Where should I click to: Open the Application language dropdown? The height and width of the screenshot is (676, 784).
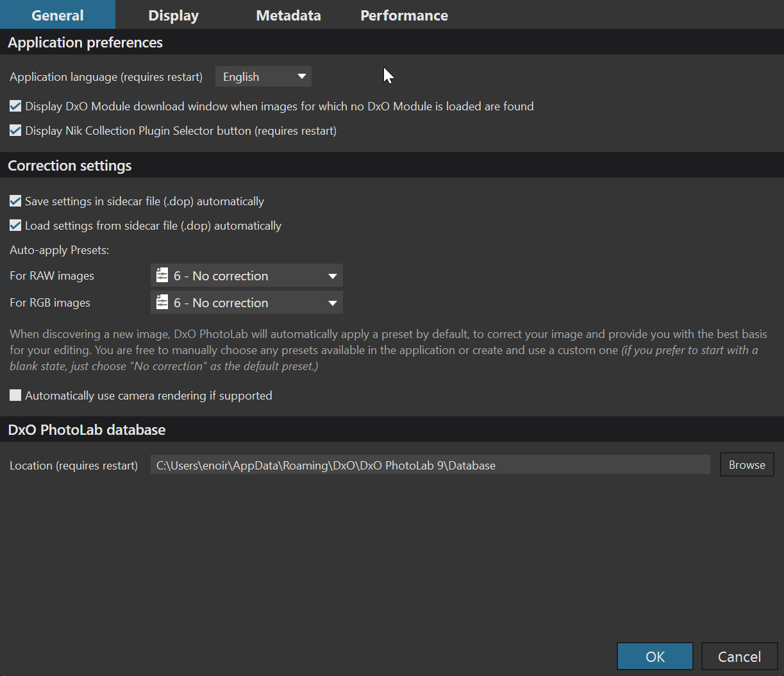tap(263, 77)
